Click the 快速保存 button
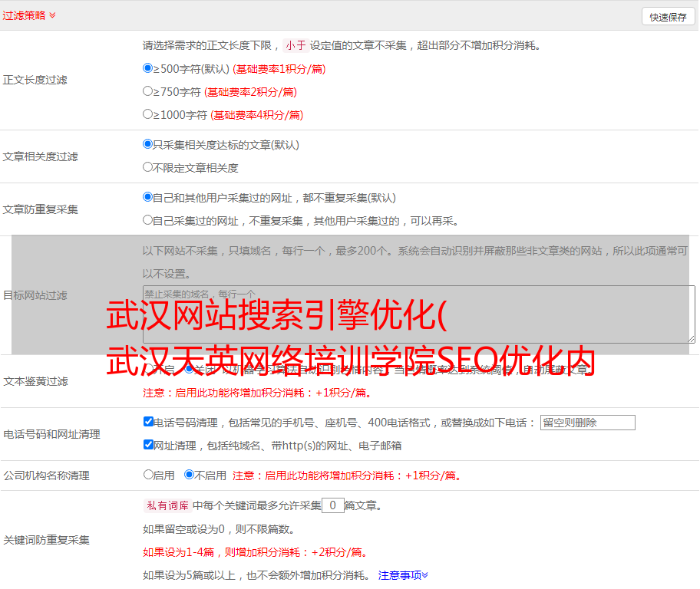700x589 pixels. [667, 17]
